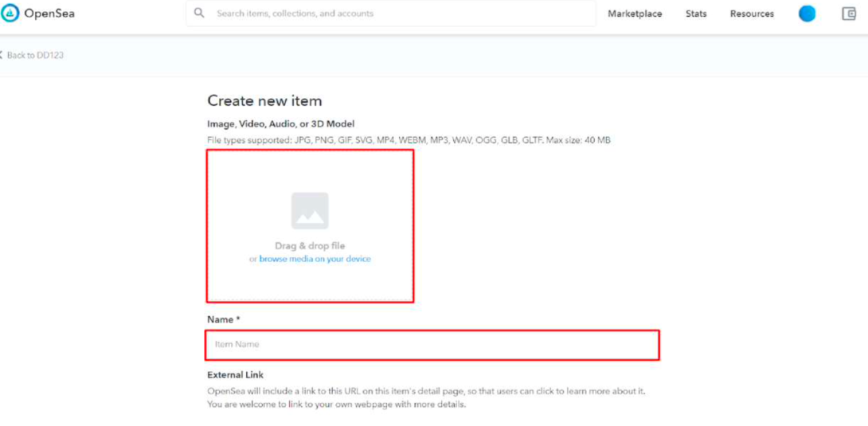Focus the search items and collections field
The height and width of the screenshot is (426, 868).
[x=391, y=14]
